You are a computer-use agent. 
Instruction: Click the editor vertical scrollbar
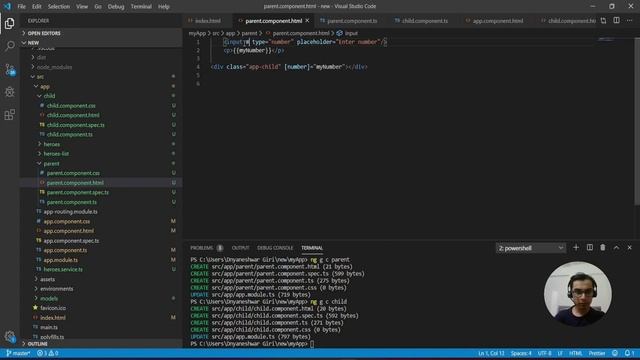pos(637,121)
